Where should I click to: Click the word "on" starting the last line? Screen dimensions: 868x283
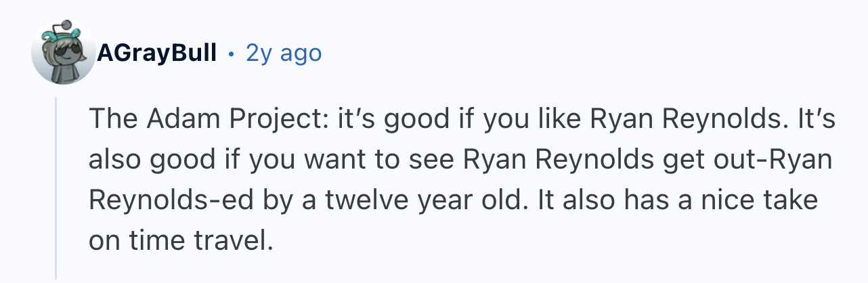pos(104,240)
